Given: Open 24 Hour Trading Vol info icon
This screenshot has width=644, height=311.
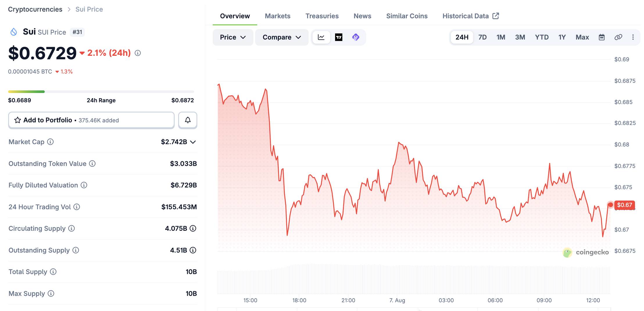Looking at the screenshot, I should pos(76,207).
